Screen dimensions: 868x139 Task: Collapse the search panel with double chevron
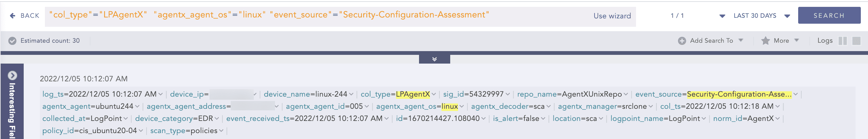coord(434,59)
